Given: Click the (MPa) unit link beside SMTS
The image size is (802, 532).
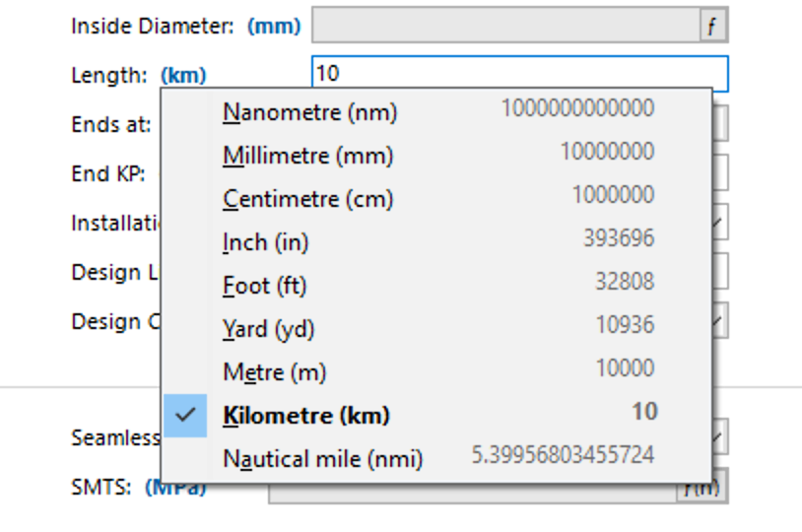Looking at the screenshot, I should point(175,489).
